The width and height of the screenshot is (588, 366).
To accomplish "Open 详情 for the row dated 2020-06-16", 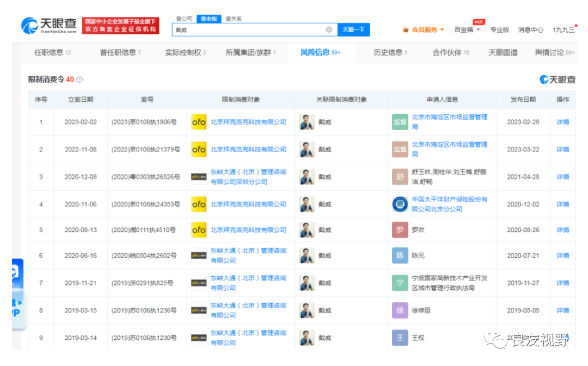I will pos(562,255).
